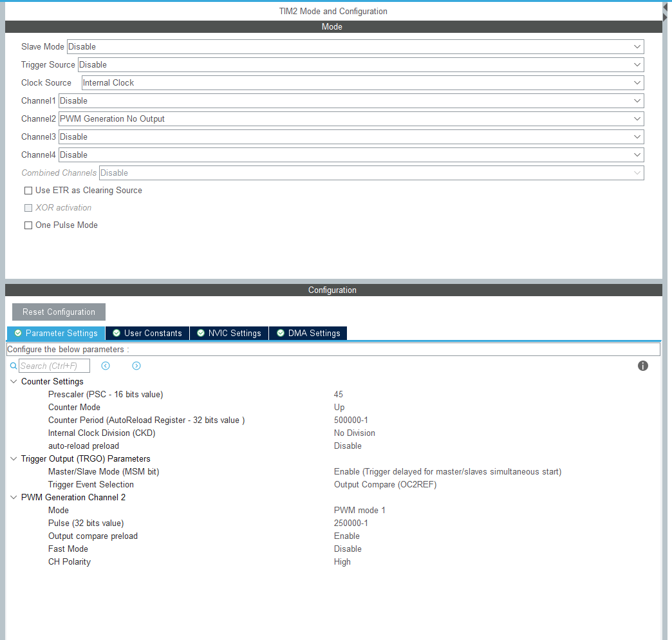Click the parameter info icon

tap(642, 366)
